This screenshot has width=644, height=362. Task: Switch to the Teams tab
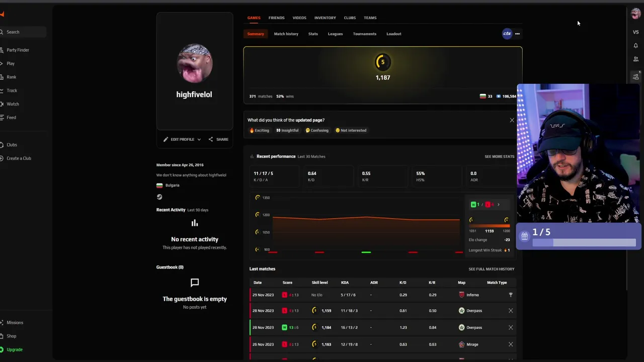[370, 18]
